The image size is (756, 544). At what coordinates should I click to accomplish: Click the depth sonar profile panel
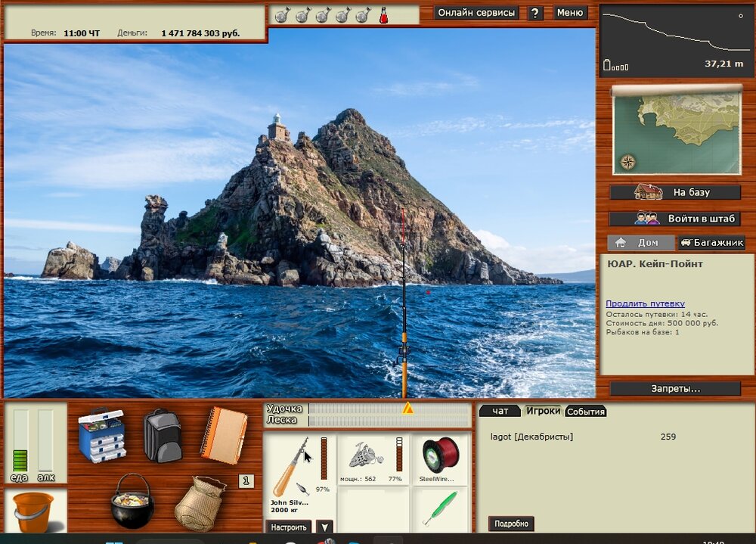tap(675, 41)
